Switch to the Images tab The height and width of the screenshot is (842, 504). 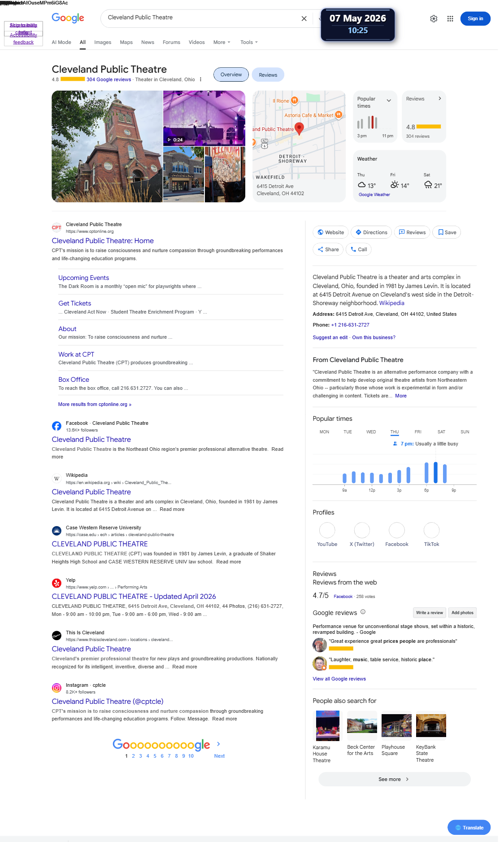click(x=103, y=43)
